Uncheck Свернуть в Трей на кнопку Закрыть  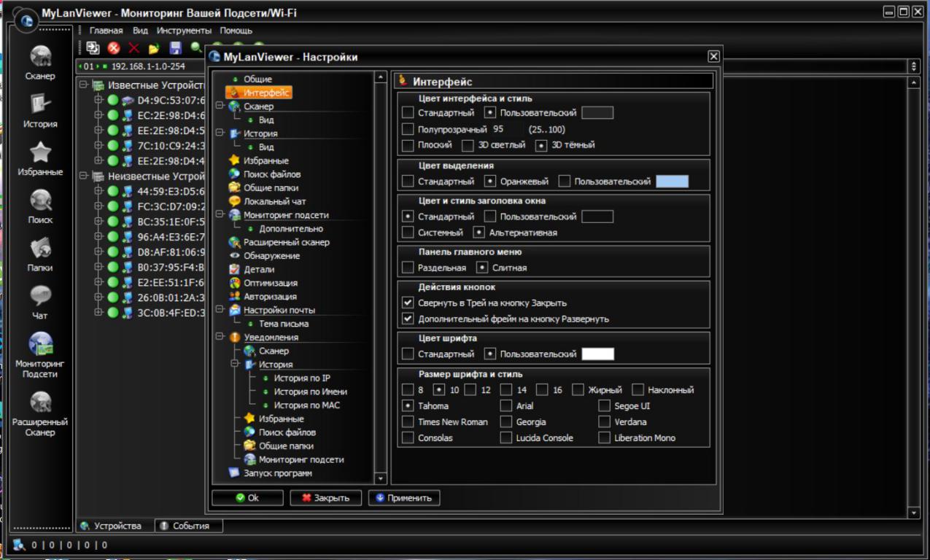pyautogui.click(x=408, y=303)
